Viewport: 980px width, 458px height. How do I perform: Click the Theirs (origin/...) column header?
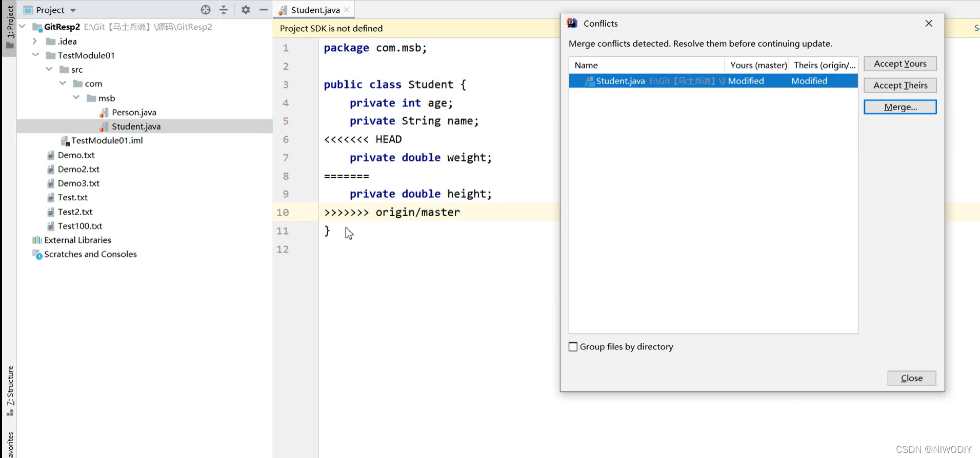click(824, 65)
